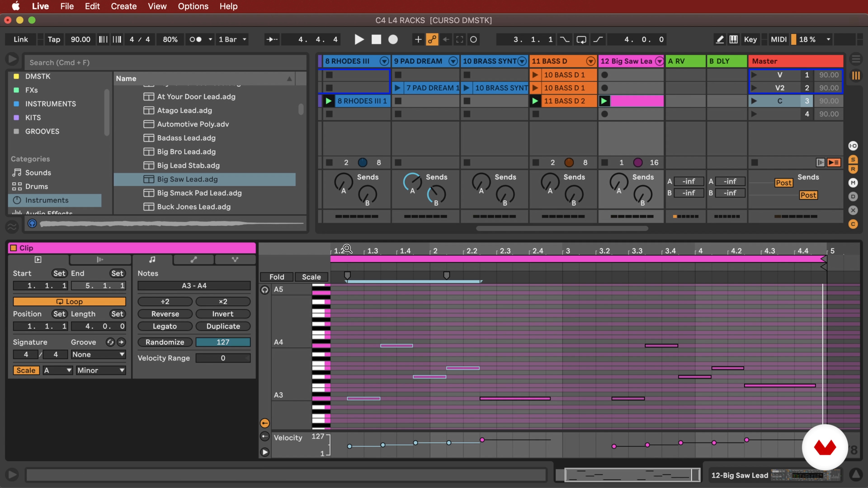
Task: Stop playback with the transport Stop button
Action: coord(376,39)
